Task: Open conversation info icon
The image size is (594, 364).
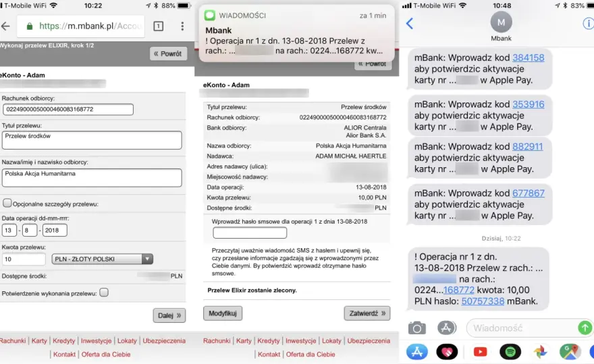Action: pos(589,24)
